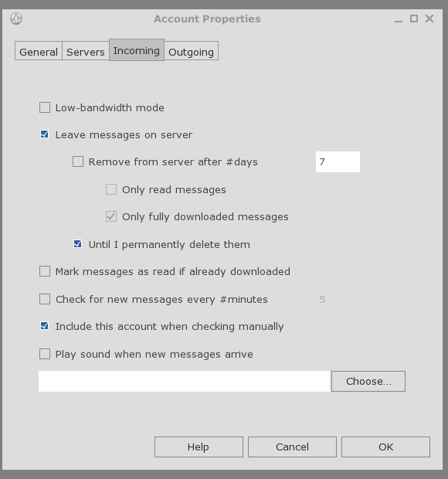
Task: Maximize the Account Properties window
Action: tap(414, 19)
